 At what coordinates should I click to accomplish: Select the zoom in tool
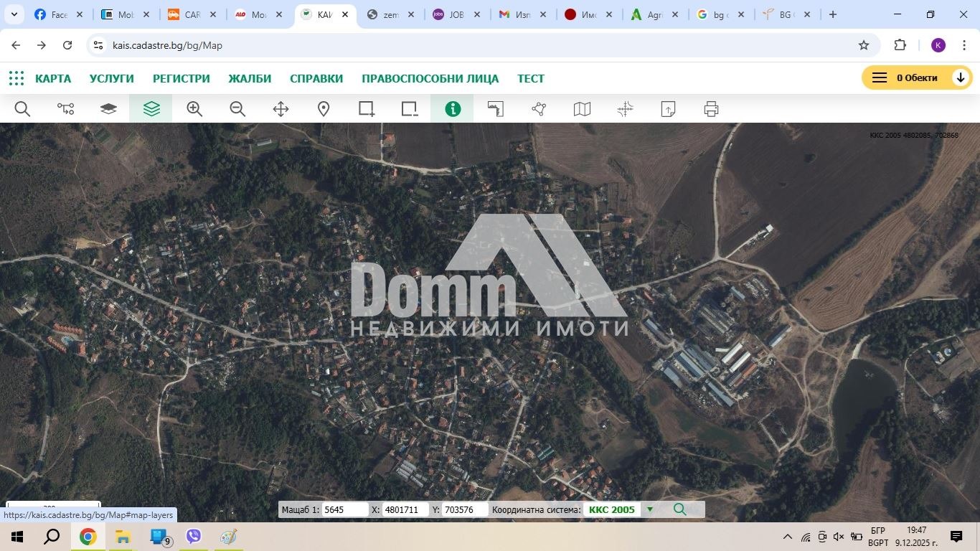[x=194, y=108]
